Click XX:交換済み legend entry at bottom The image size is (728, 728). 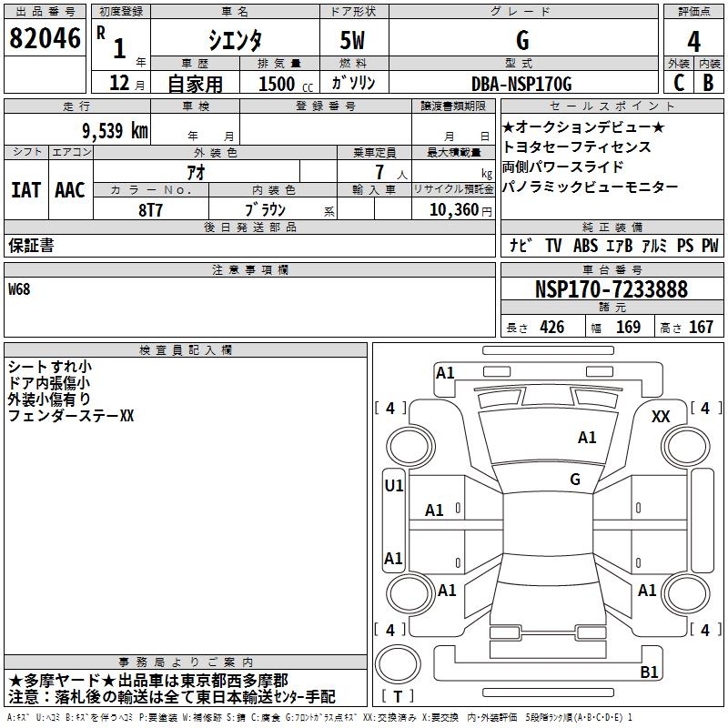(x=389, y=717)
